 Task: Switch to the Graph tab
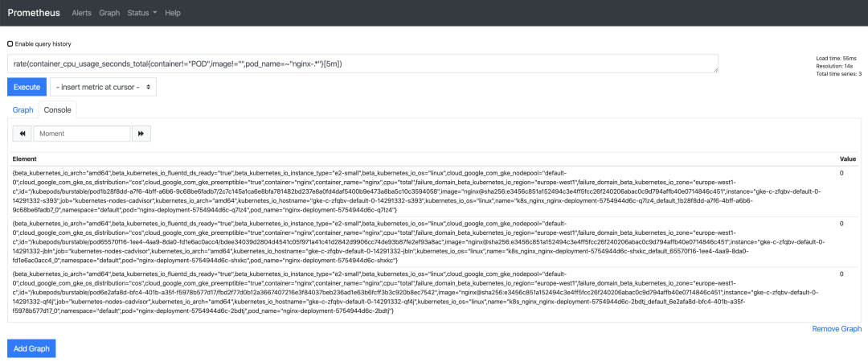tap(23, 109)
